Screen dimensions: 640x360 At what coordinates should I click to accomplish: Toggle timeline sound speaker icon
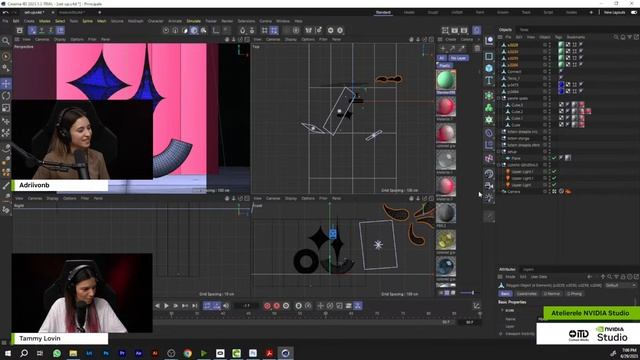coord(226,306)
